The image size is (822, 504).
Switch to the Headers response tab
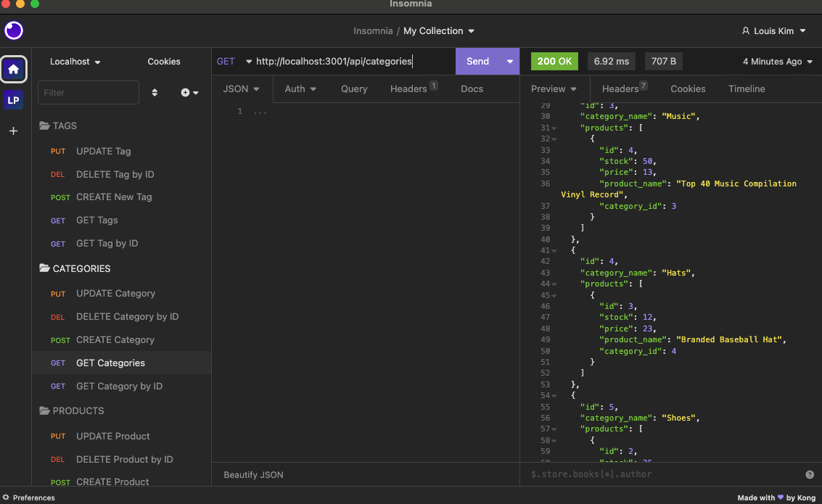(620, 88)
